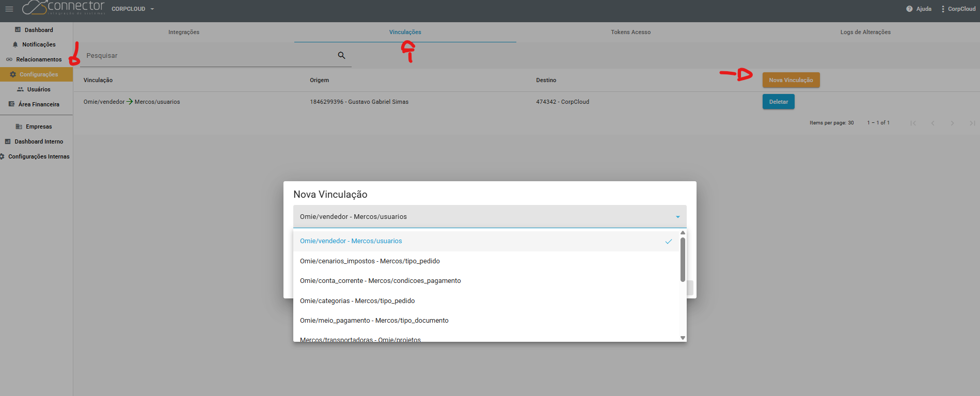Collapse the Nova Vinculação select dropdown arrow
980x396 pixels.
(x=677, y=217)
